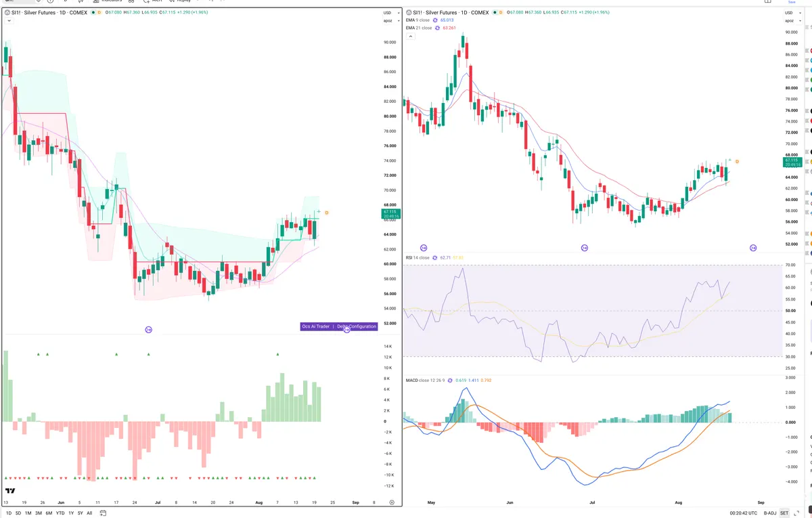Screen dimensions: 812x518
Task: Select the 6M time range
Action: (49, 513)
